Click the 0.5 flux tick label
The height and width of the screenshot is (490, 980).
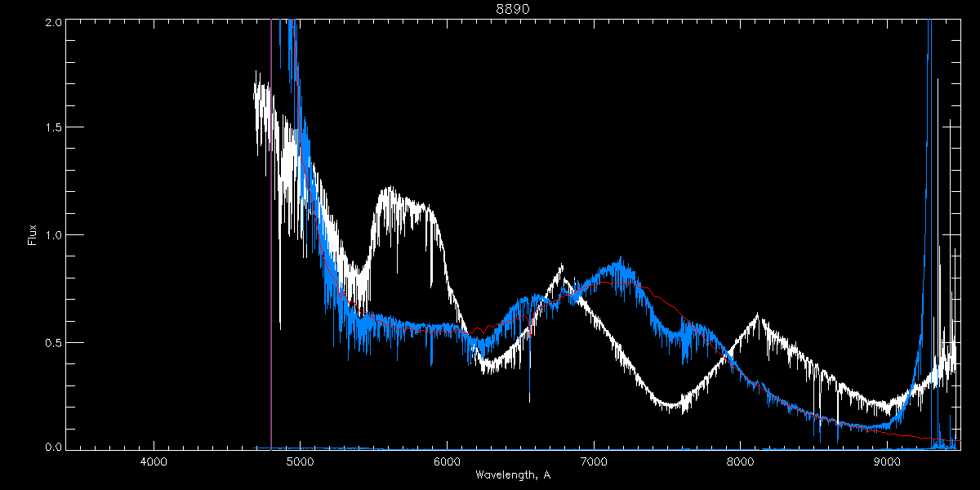51,342
